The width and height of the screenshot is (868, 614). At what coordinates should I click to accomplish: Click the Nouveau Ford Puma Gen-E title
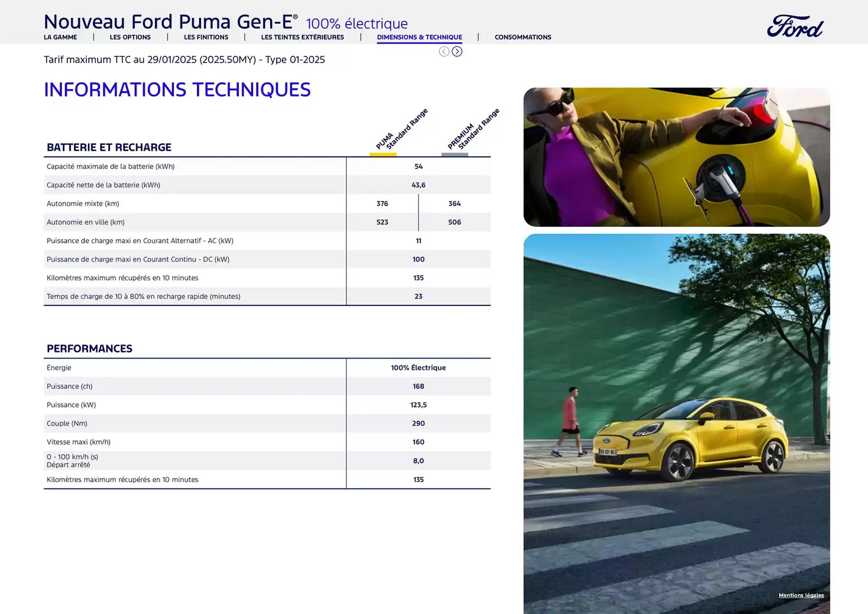click(x=170, y=22)
